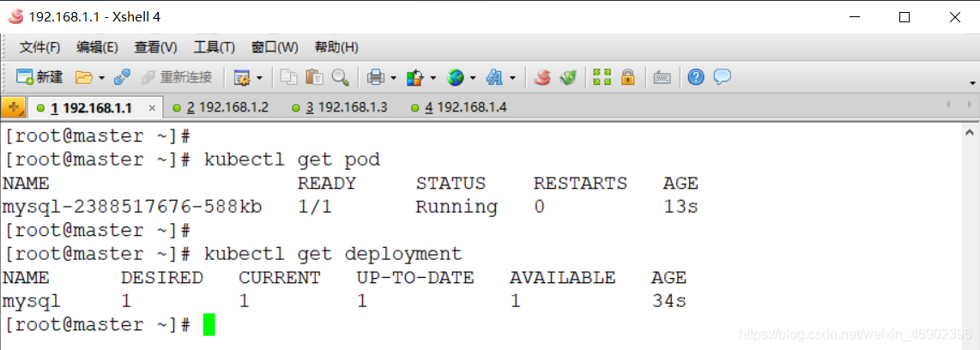Click the green terminal cursor block
This screenshot has width=980, height=350.
click(209, 325)
